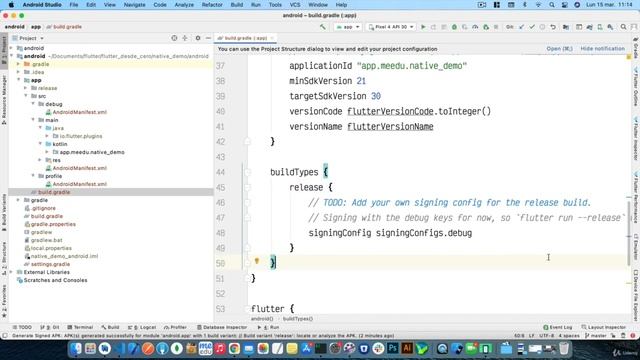The width and height of the screenshot is (640, 360).
Task: Expand the res folder
Action: click(40, 160)
